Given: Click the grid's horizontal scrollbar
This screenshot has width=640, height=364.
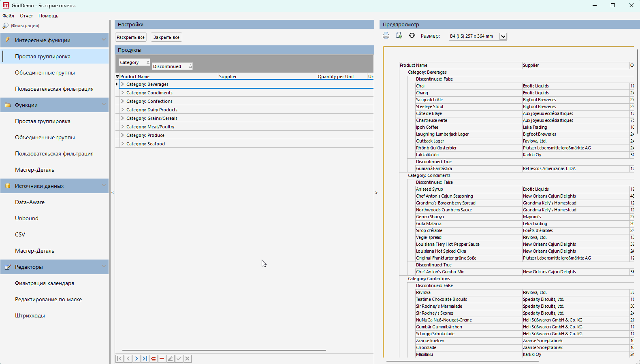Looking at the screenshot, I should (224, 350).
